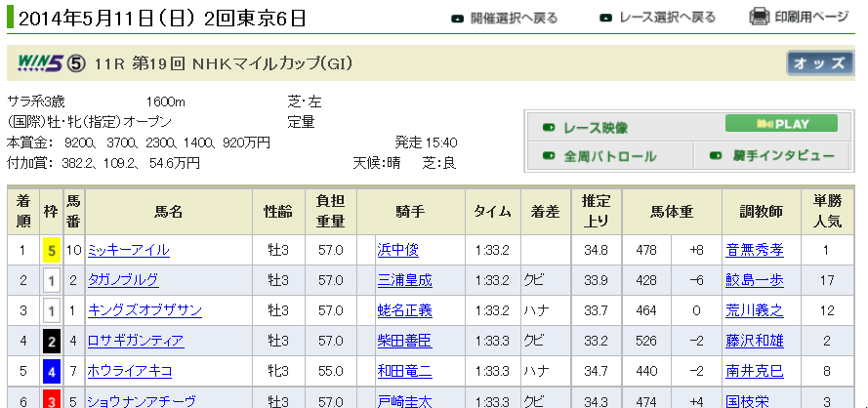Play race video with PLAY button
Viewport: 868px width, 408px height.
click(x=781, y=123)
